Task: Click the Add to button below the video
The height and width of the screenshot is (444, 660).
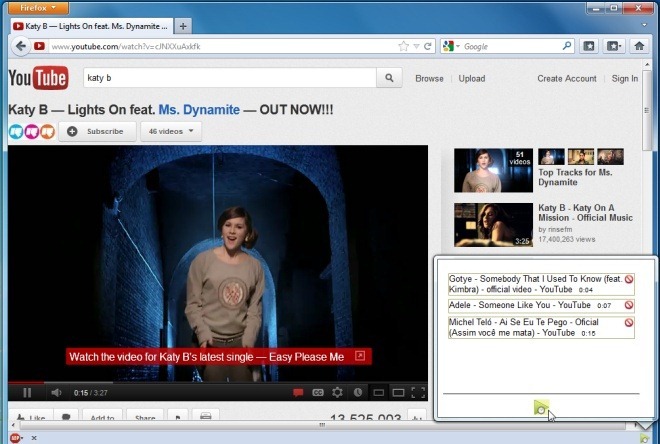Action: pos(102,415)
